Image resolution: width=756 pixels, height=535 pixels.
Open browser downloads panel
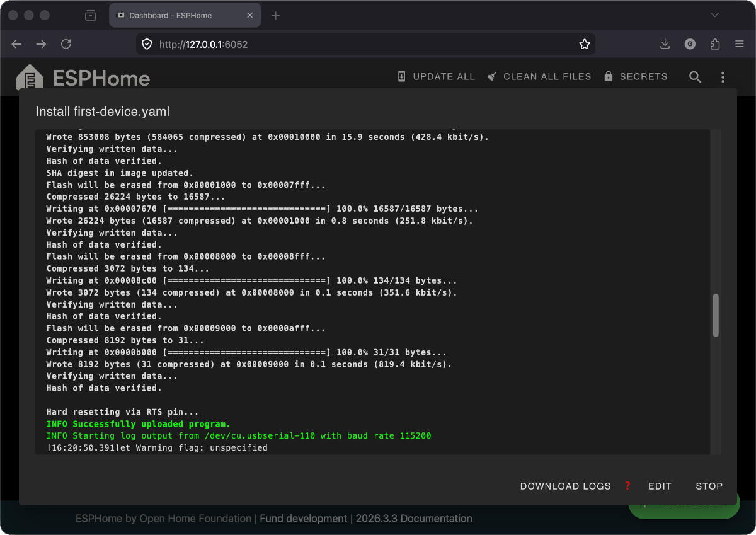pyautogui.click(x=665, y=44)
